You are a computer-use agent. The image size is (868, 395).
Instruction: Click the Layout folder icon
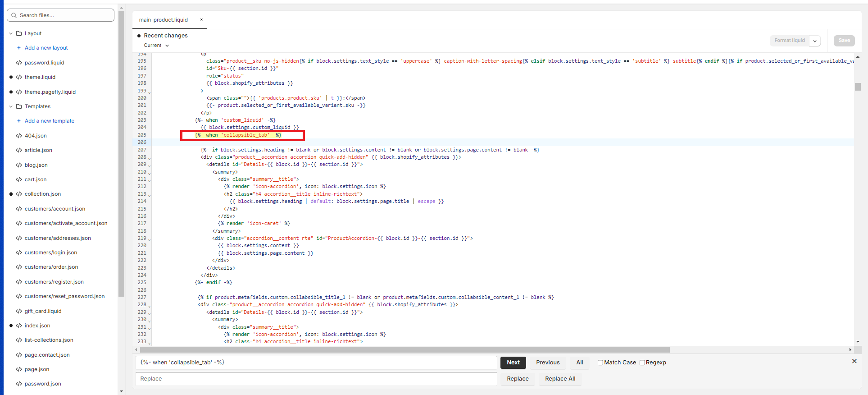click(x=19, y=33)
